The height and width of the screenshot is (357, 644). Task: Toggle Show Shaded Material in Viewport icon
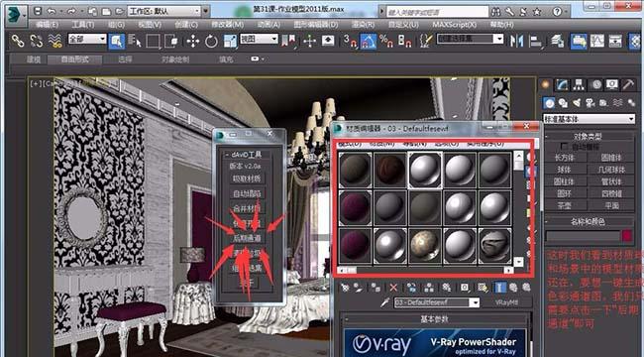[466, 288]
